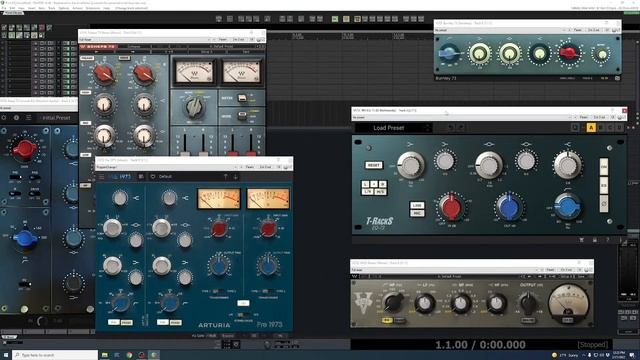Open View menu in REAPER
This screenshot has width=640, height=360.
pyautogui.click(x=22, y=8)
